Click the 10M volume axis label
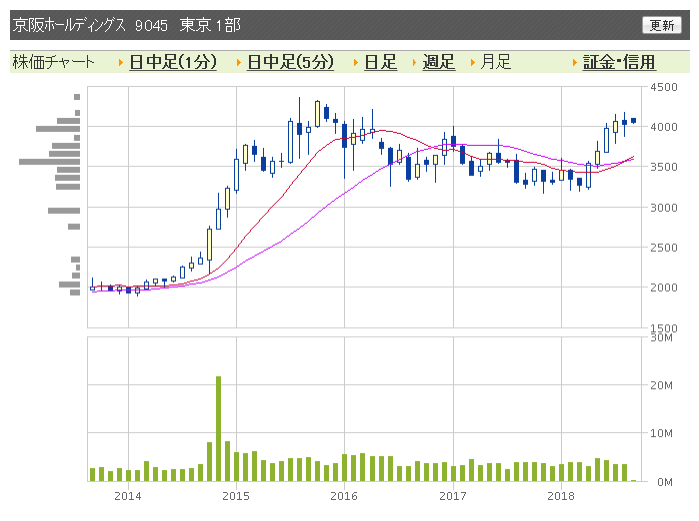Screen dimensions: 699x521 coord(662,433)
